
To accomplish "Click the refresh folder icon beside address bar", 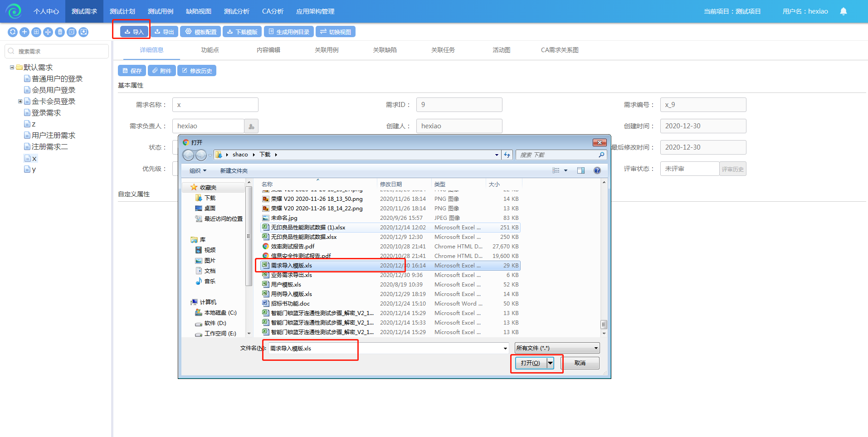I will pos(507,155).
